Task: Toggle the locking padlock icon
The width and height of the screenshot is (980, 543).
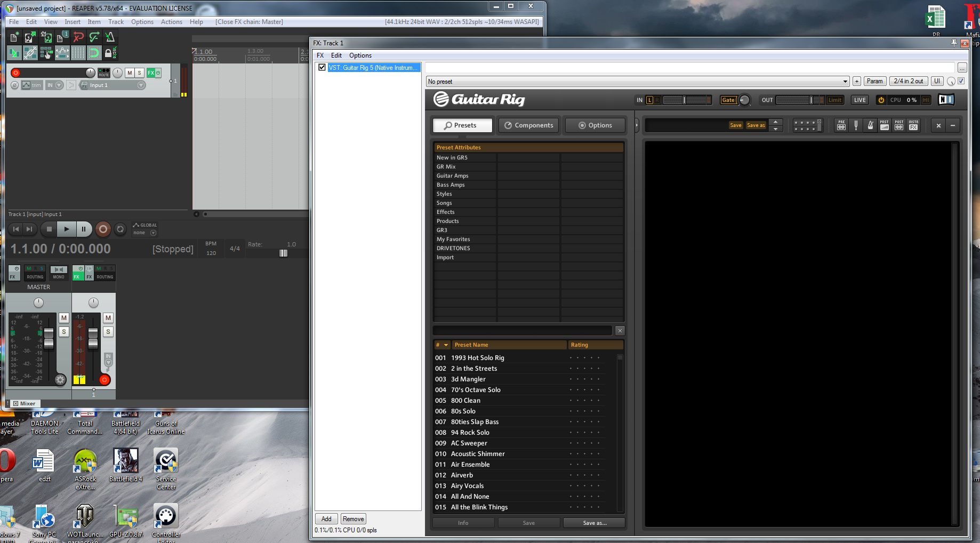Action: [110, 53]
